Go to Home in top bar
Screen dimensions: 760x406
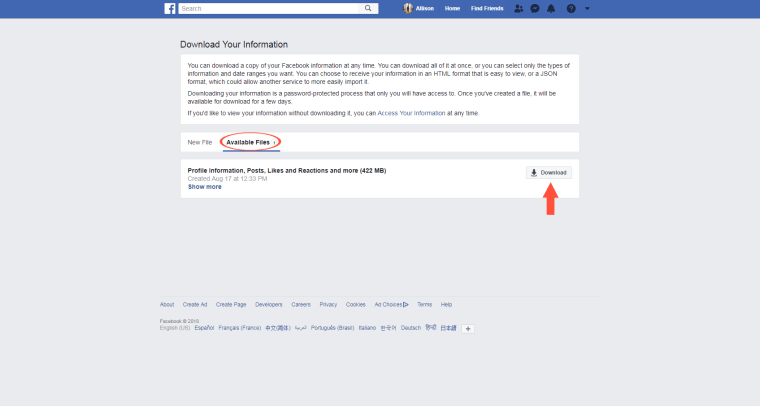click(x=452, y=8)
